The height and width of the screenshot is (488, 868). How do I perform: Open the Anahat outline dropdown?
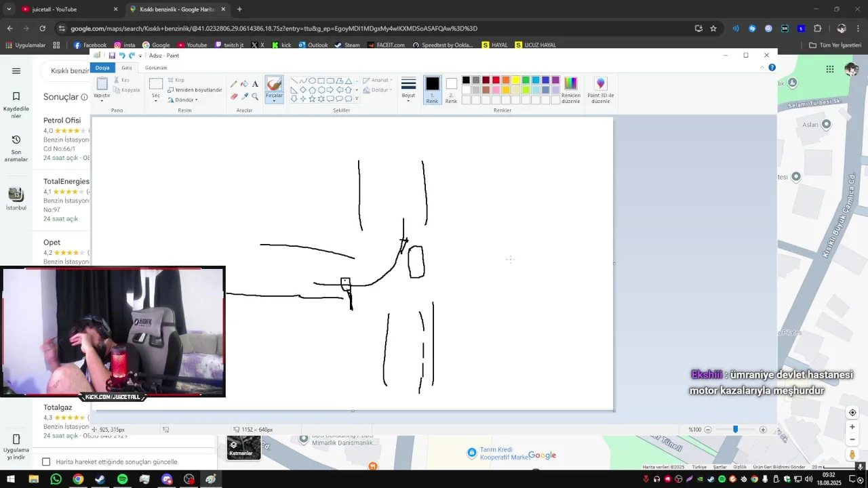[378, 80]
